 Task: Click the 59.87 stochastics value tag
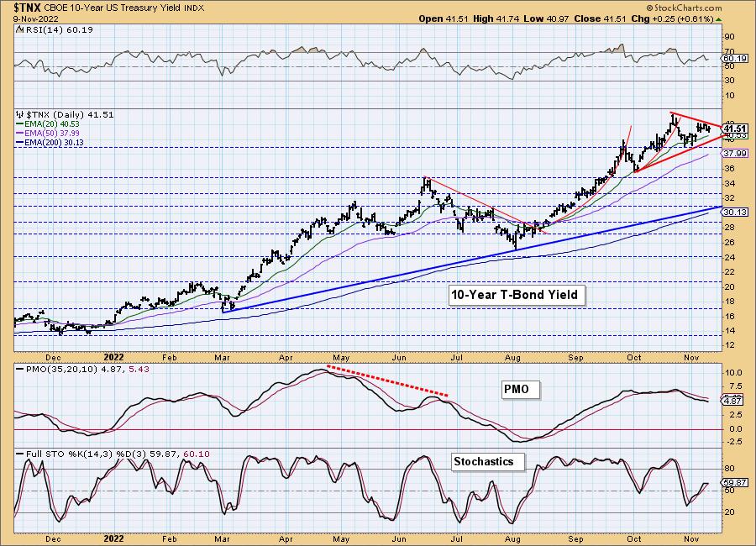pyautogui.click(x=735, y=482)
